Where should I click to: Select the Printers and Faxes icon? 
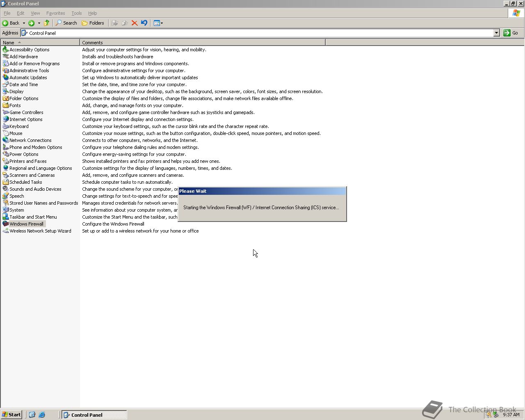[x=6, y=161]
